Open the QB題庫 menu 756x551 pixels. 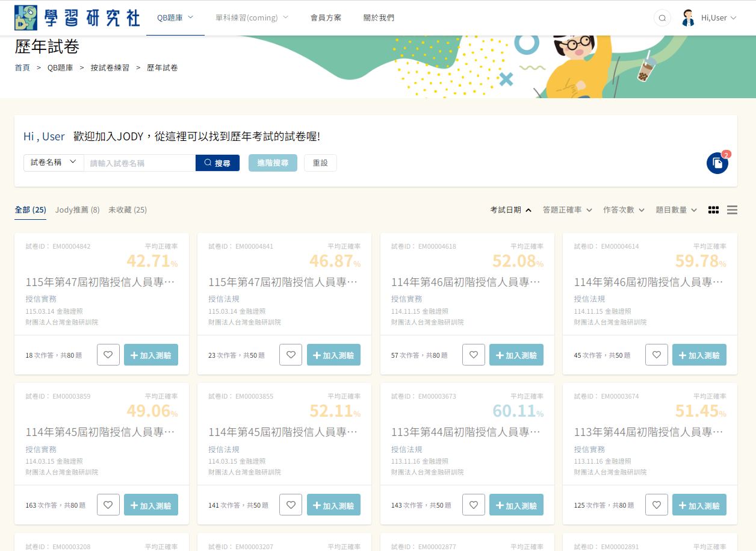pos(175,18)
